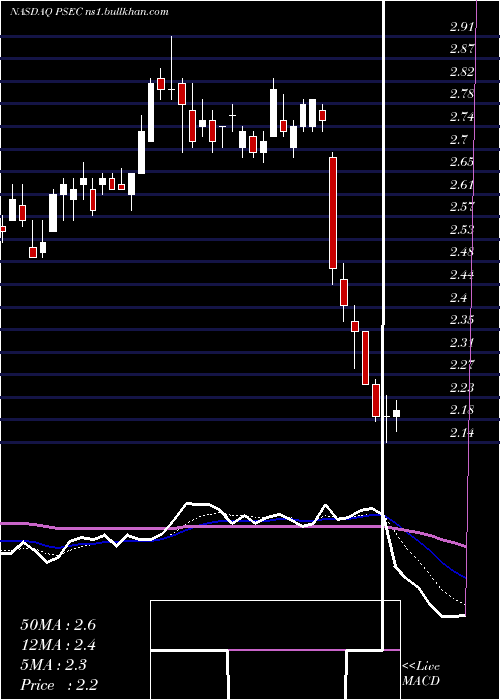Click the 5MA : 2.3 readout

pyautogui.click(x=53, y=665)
